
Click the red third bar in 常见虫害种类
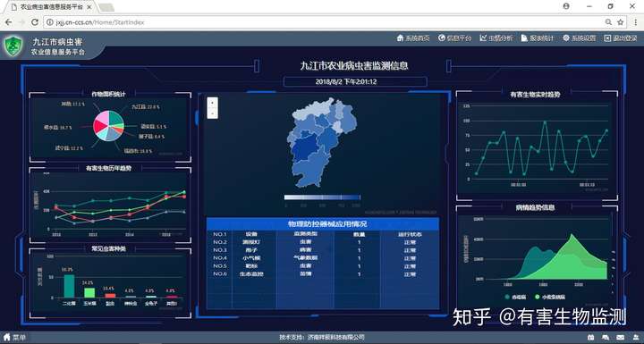110,295
